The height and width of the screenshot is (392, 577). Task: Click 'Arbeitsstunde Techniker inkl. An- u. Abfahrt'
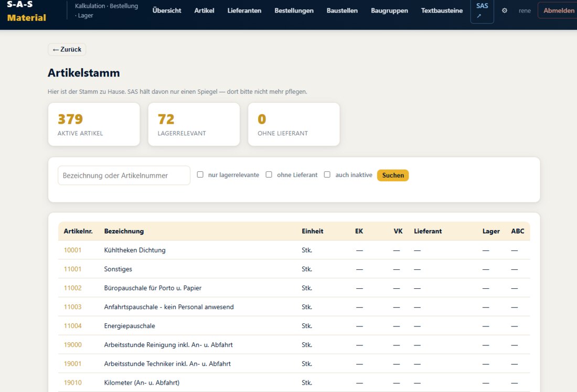[167, 364]
